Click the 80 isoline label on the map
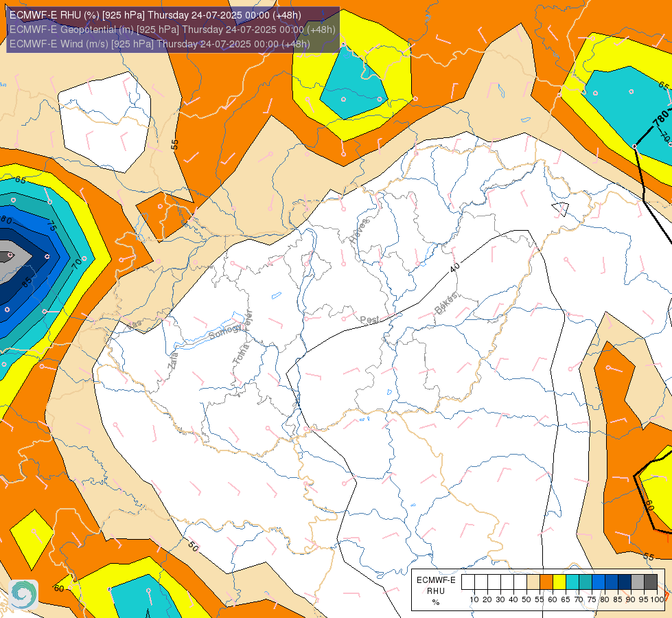Image resolution: width=672 pixels, height=618 pixels. [6, 220]
